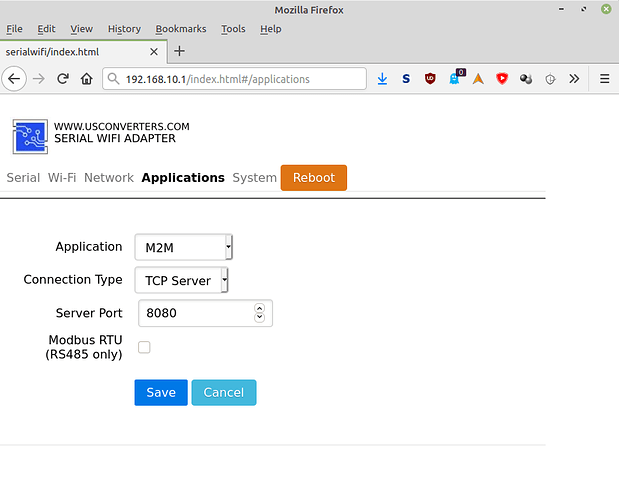Click the address bar URL field

click(234, 79)
